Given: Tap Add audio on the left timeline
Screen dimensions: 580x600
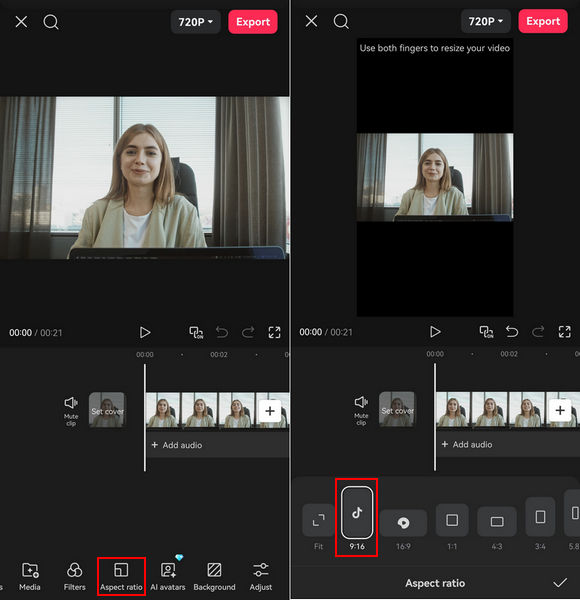Looking at the screenshot, I should (x=217, y=445).
